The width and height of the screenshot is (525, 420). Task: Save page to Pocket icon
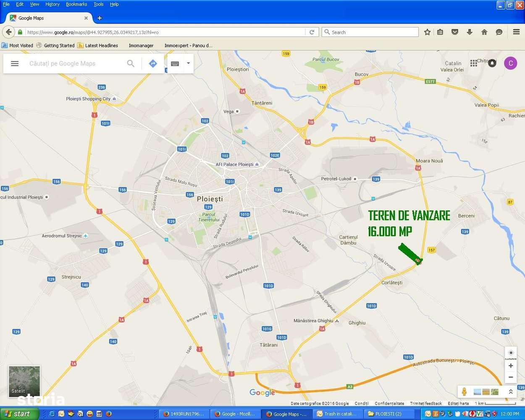pyautogui.click(x=455, y=32)
